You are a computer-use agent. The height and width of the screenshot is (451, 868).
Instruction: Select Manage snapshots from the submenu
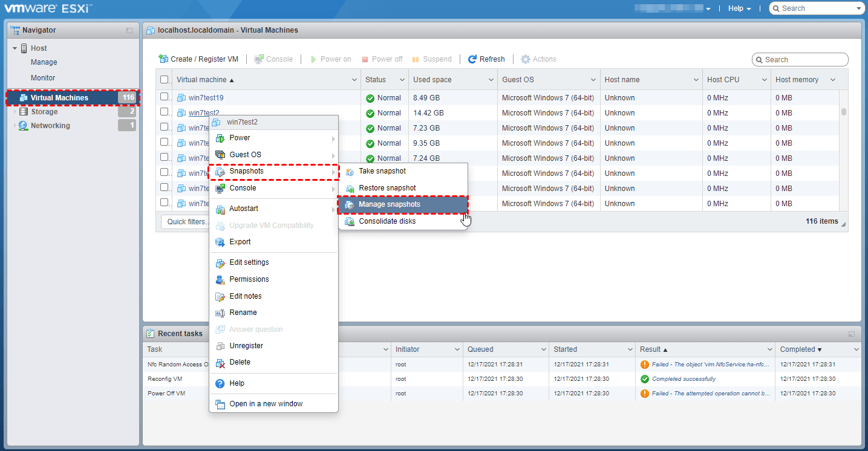[x=389, y=204]
